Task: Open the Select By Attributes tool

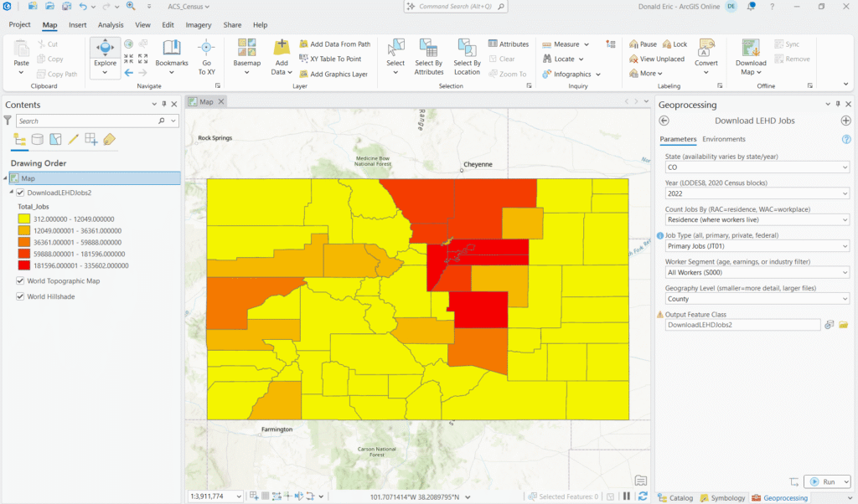Action: click(x=428, y=50)
